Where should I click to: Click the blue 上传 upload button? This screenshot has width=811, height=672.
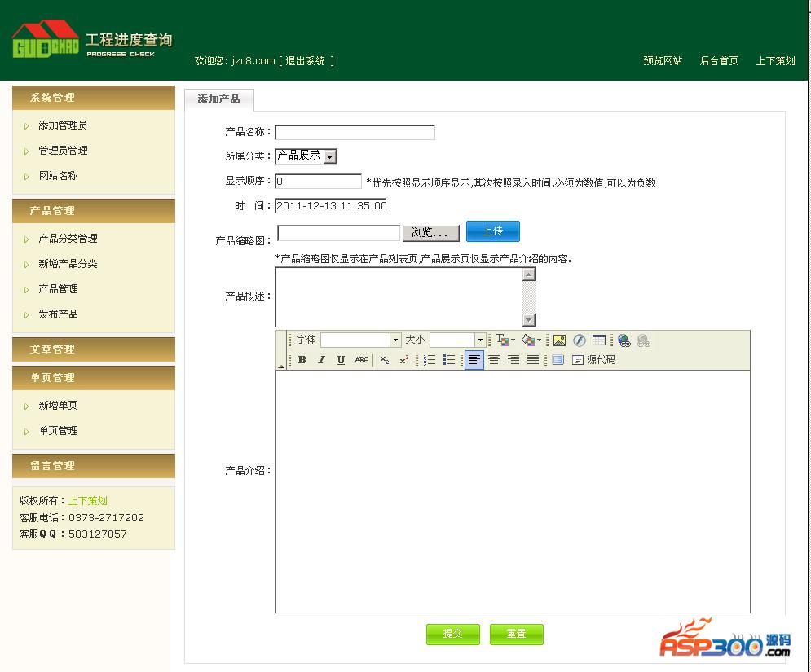pyautogui.click(x=492, y=231)
